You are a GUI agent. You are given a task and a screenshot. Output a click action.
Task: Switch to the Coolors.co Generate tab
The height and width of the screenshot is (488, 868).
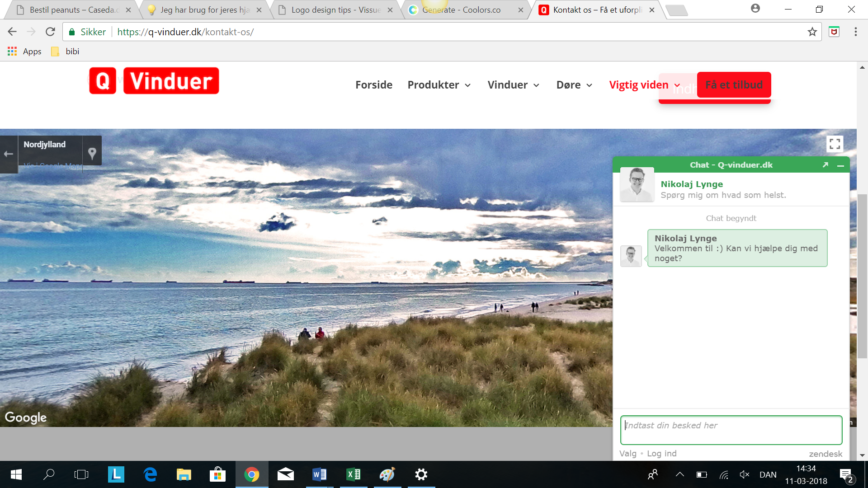461,10
